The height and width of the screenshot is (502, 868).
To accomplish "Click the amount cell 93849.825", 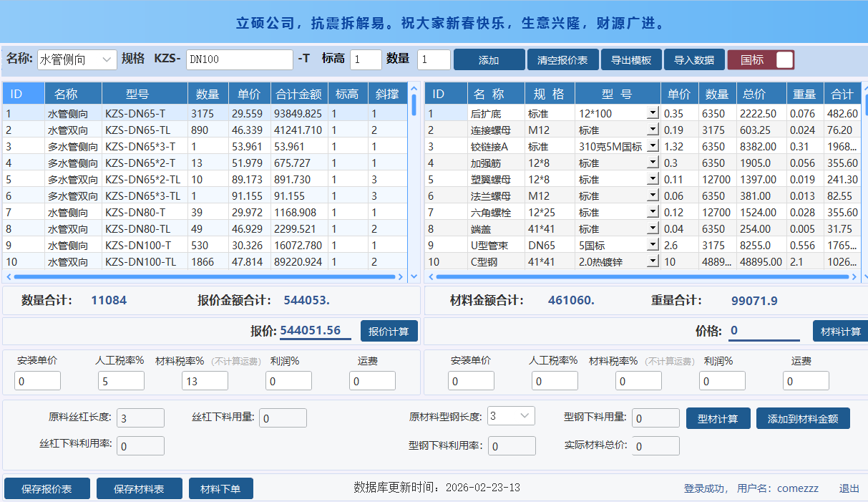I will [299, 113].
